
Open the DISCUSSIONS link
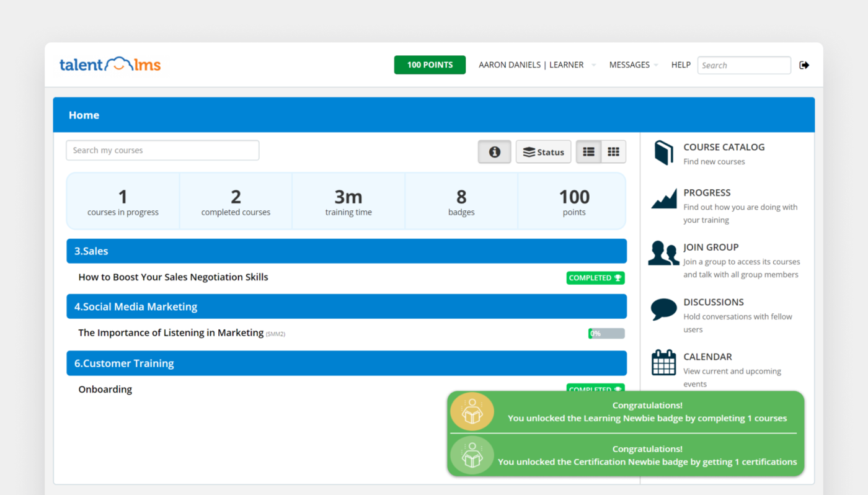714,302
